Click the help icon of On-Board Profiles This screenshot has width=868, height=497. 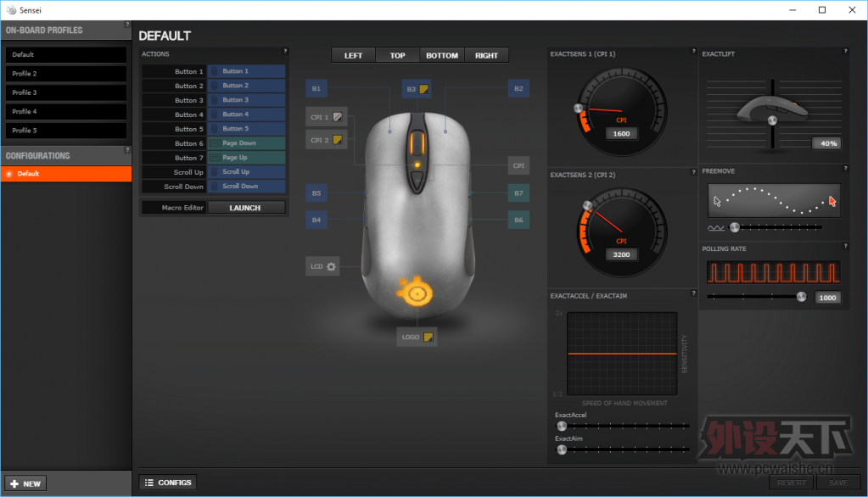[127, 25]
